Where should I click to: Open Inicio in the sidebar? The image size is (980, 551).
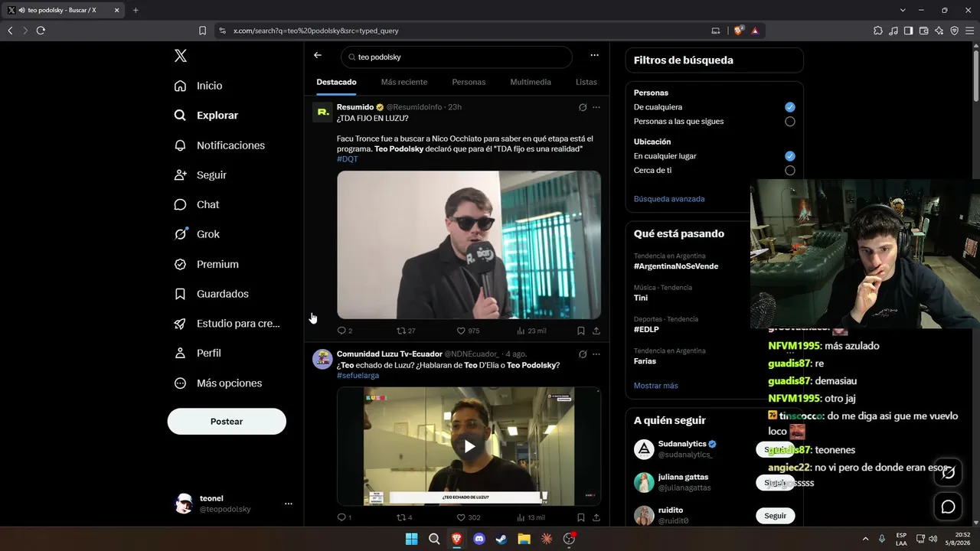tap(198, 86)
